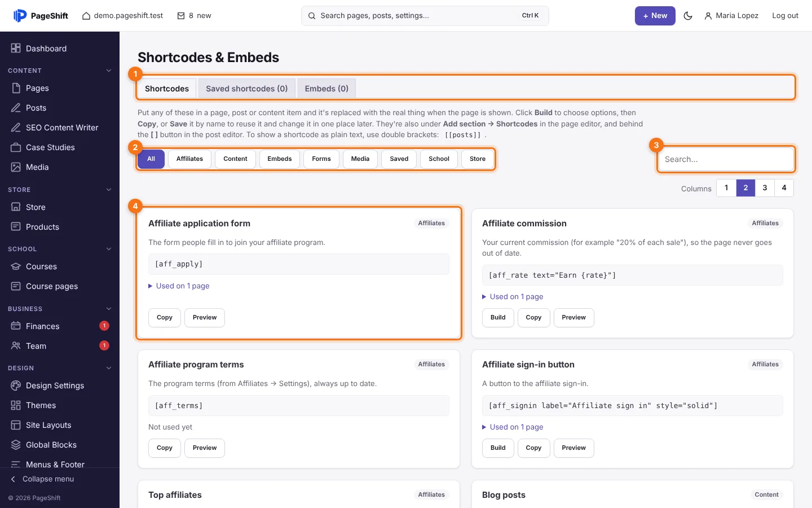
Task: Click the Log out link
Action: [x=785, y=16]
